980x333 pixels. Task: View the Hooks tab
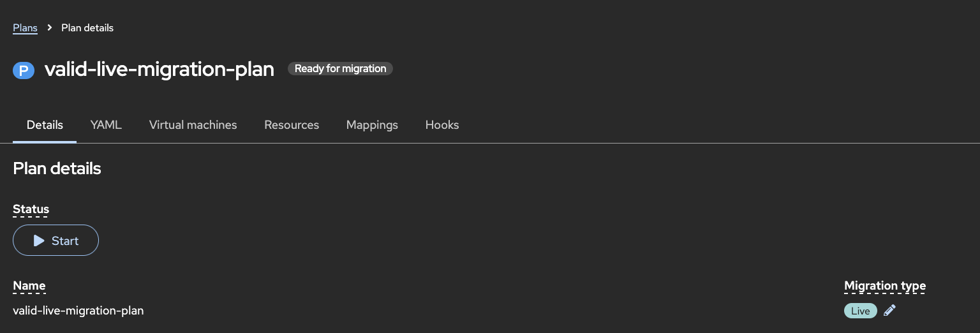coord(442,125)
